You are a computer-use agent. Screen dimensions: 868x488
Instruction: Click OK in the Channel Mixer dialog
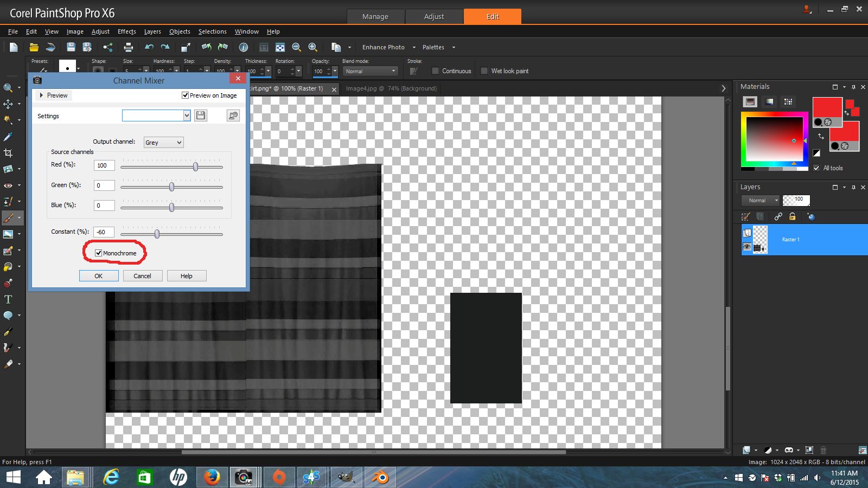(x=99, y=275)
